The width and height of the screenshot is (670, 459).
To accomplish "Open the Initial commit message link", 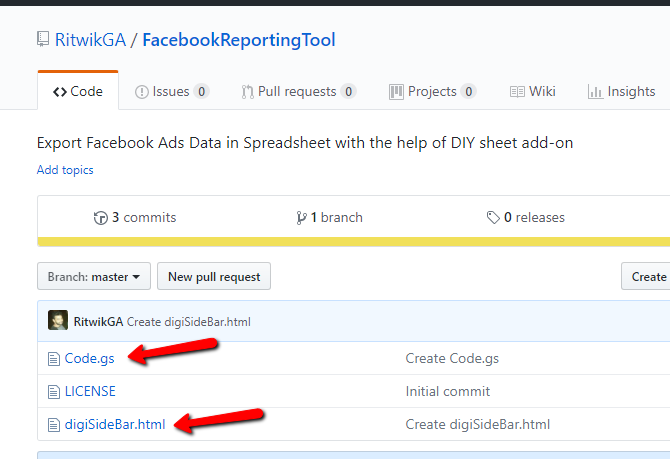I will (448, 391).
